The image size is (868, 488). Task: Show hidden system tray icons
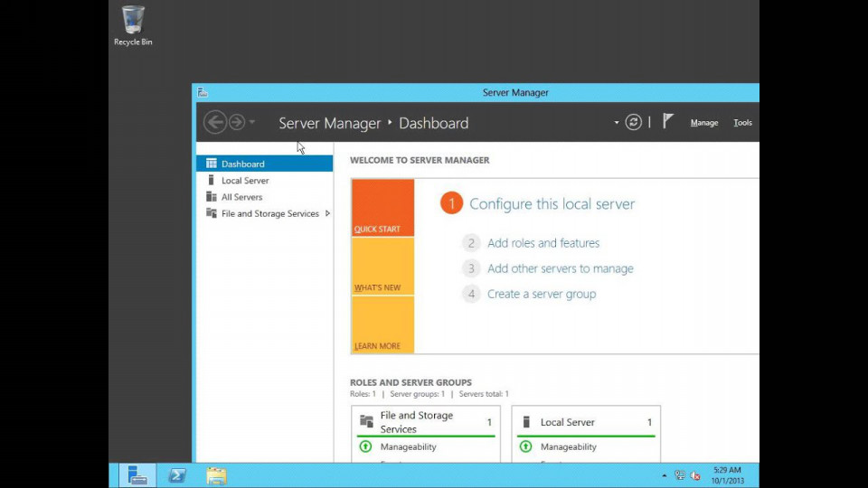[665, 475]
